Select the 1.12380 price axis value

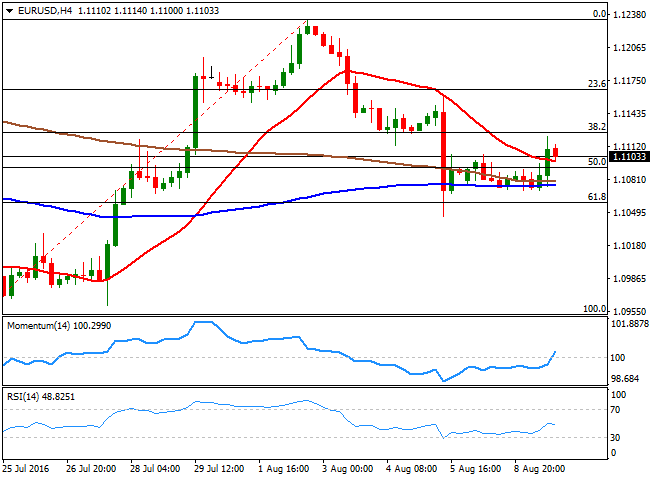pos(629,15)
